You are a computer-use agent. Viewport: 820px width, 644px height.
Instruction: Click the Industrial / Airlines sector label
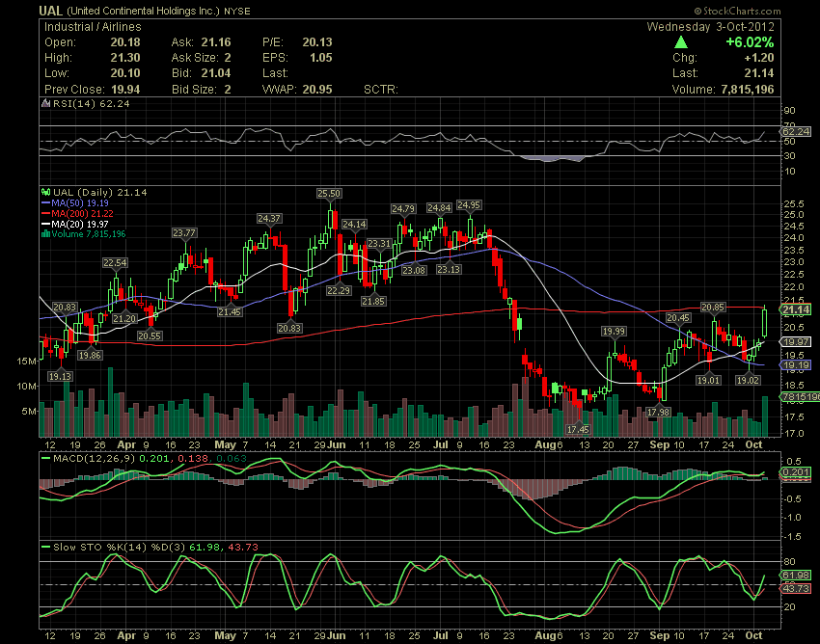tap(93, 27)
